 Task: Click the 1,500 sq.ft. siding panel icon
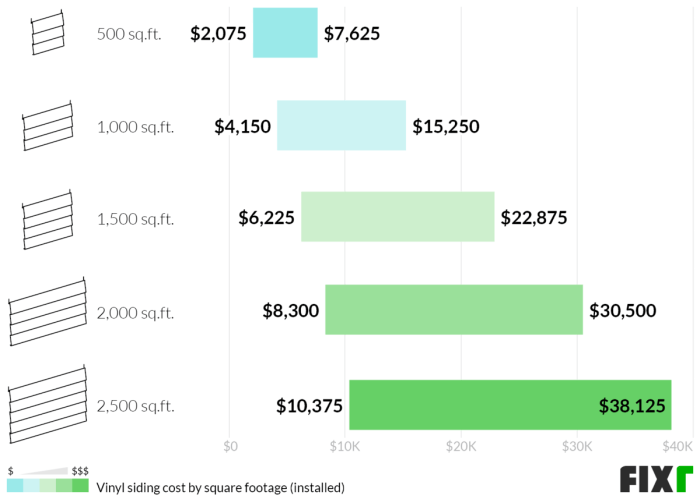coord(47,219)
